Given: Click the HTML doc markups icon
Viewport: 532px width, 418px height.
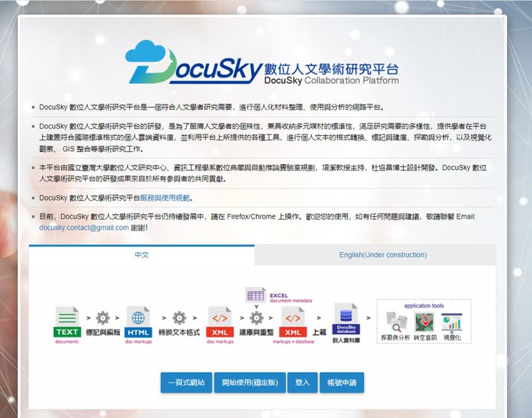Looking at the screenshot, I should pos(138,320).
